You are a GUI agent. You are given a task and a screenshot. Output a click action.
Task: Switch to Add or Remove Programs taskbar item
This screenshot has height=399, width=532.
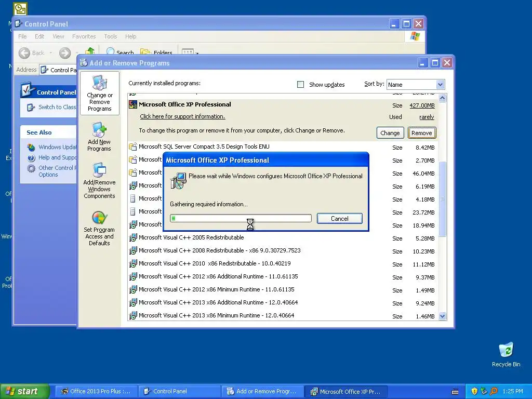262,392
